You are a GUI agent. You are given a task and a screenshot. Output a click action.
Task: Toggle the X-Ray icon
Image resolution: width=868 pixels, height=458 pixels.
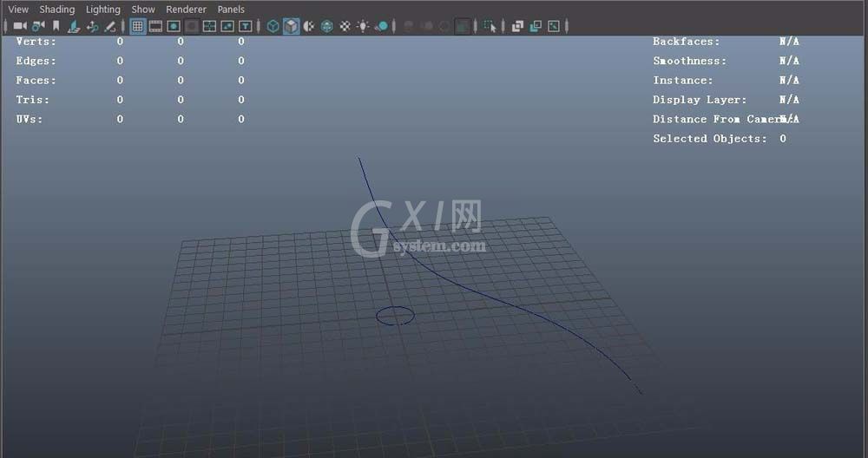(517, 26)
